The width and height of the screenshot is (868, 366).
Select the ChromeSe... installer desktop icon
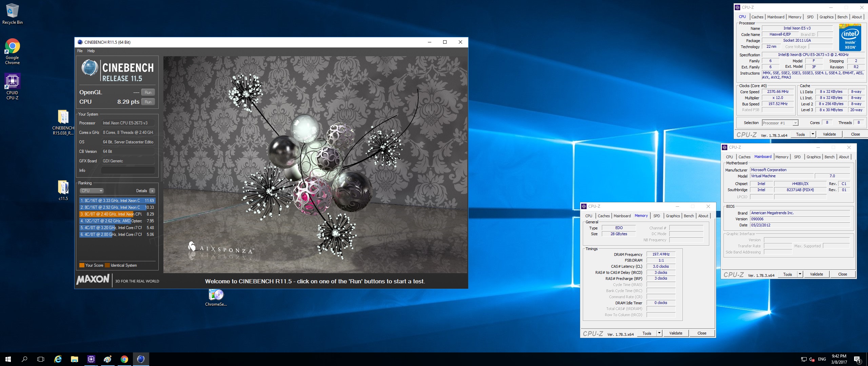tap(216, 298)
